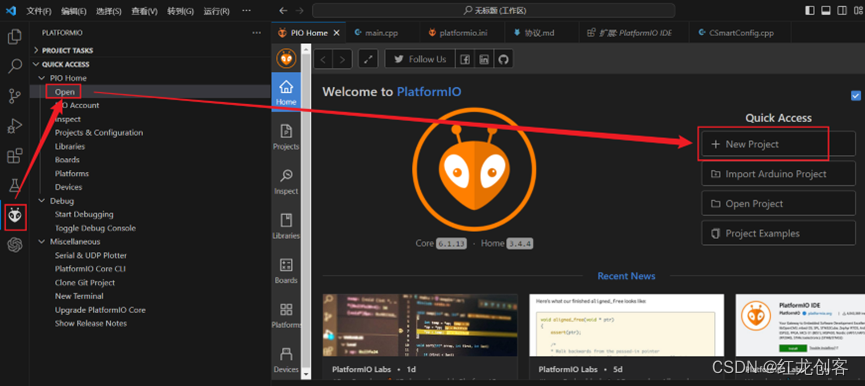This screenshot has height=386, width=865.
Task: Click the expand fullscreen icon in PIO toolbar
Action: pos(368,59)
